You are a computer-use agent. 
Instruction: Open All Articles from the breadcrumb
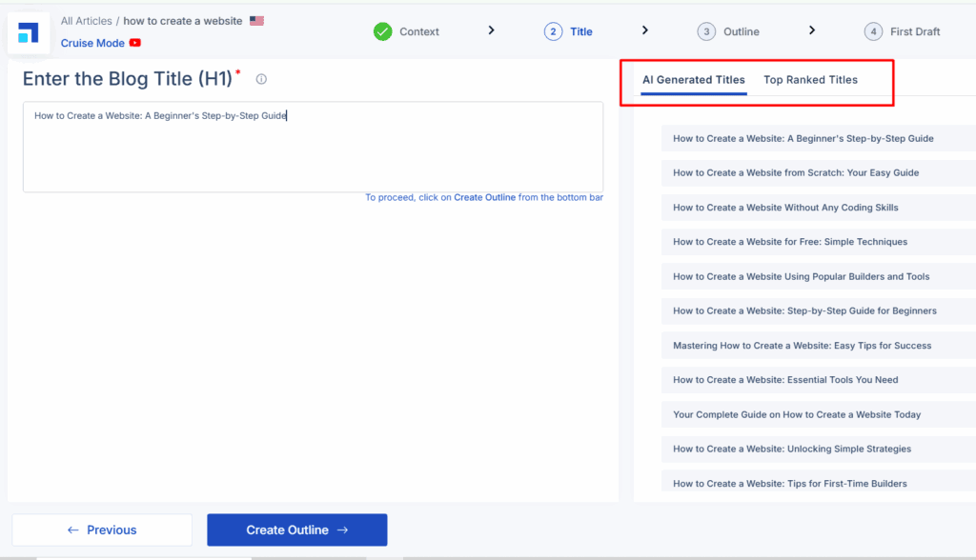tap(86, 19)
